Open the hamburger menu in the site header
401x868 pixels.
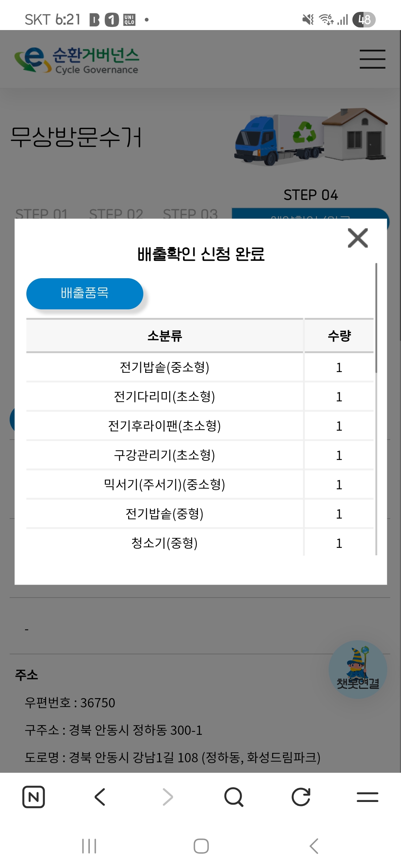coord(372,59)
